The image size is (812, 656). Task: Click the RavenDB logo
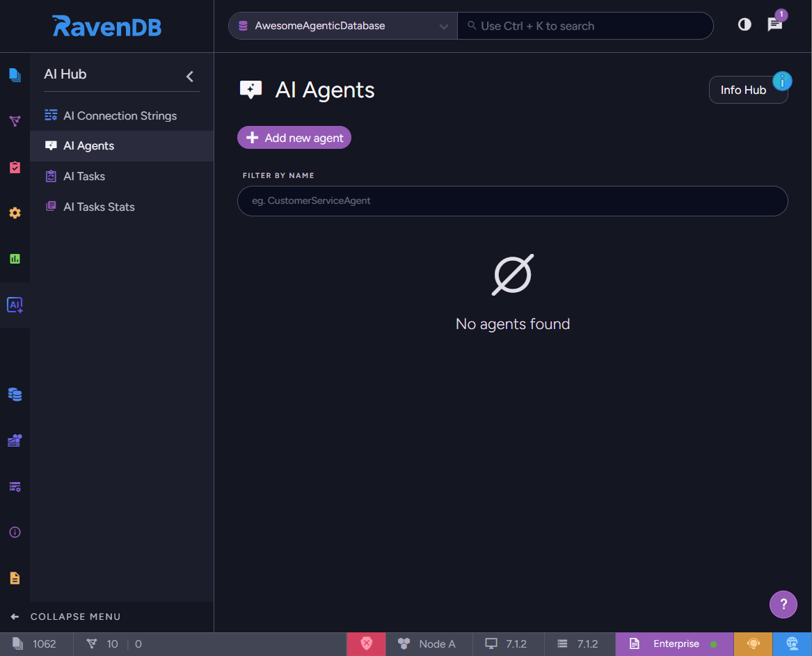(x=106, y=26)
